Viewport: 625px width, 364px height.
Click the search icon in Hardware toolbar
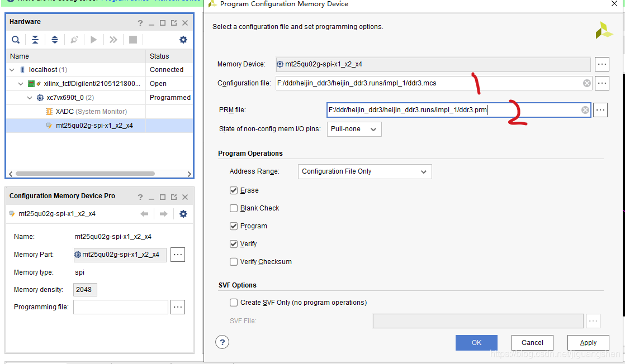[16, 40]
